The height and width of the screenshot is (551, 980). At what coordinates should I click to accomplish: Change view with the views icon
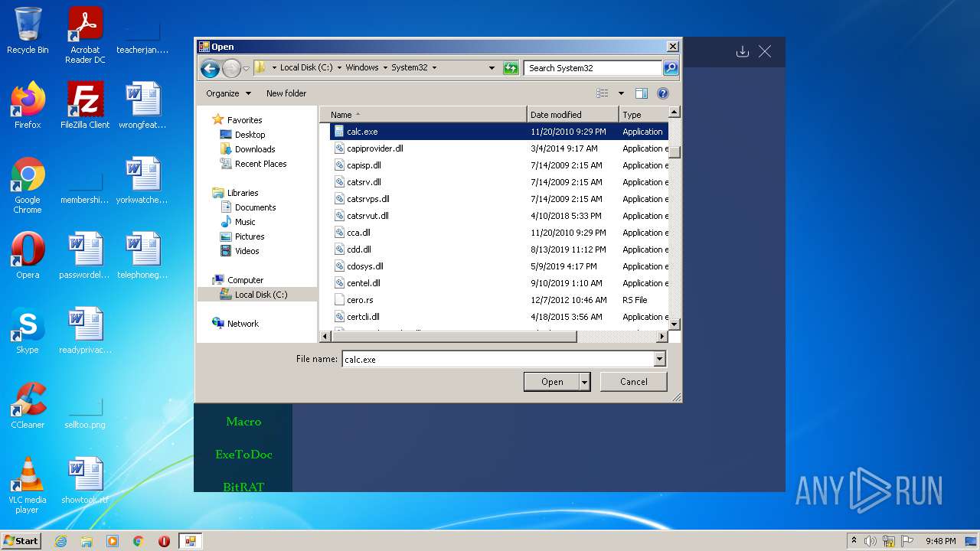point(603,93)
